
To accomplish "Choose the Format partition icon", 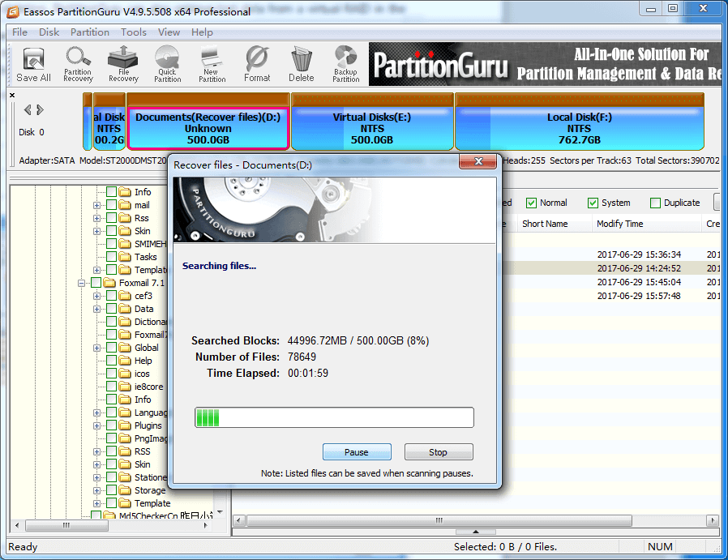I will point(257,65).
